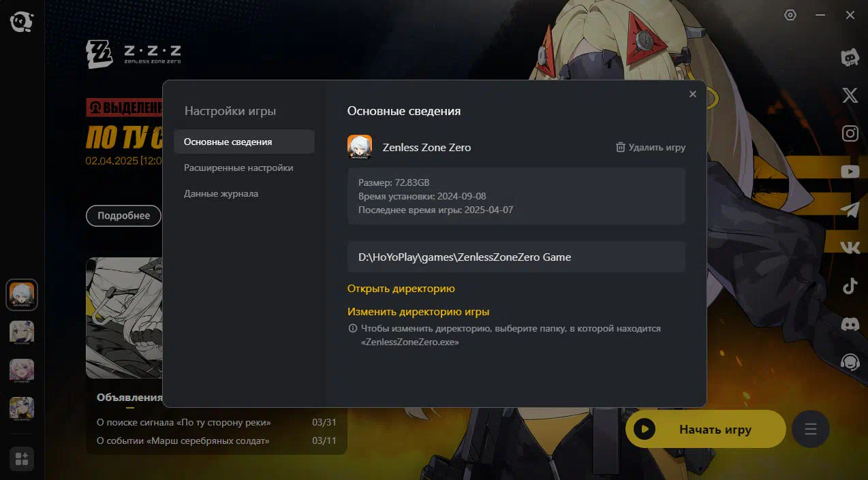Click the text Последнее время игры: 2025-04-07
Image resolution: width=868 pixels, height=480 pixels.
pos(436,210)
